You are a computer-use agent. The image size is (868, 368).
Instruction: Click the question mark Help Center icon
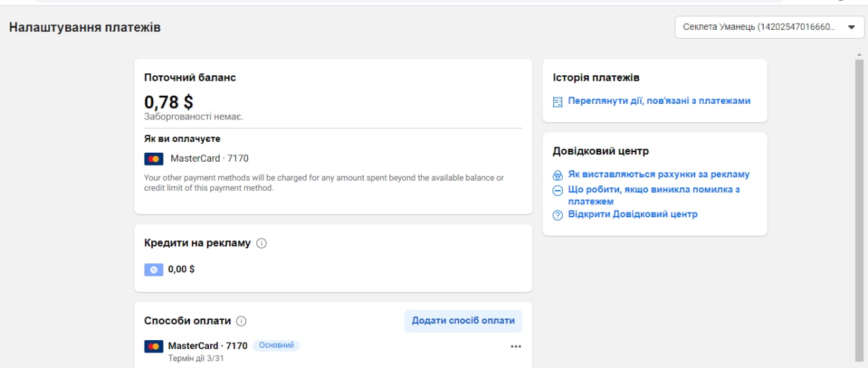click(558, 215)
